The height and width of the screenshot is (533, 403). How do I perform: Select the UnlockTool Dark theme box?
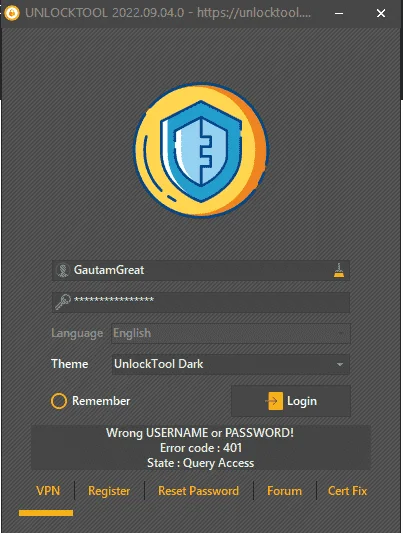[231, 364]
